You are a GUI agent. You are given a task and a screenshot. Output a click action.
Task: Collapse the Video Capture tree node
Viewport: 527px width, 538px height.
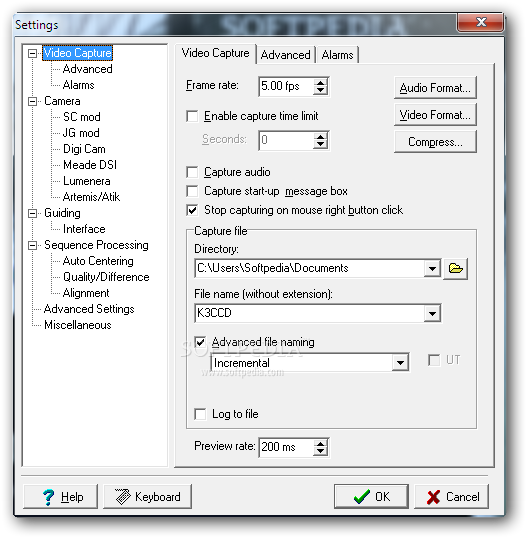click(x=33, y=53)
